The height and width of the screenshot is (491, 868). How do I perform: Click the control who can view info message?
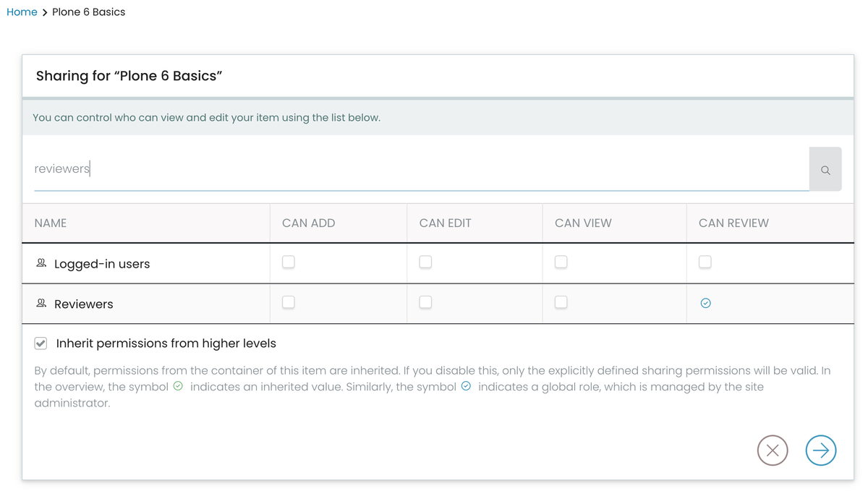click(207, 117)
